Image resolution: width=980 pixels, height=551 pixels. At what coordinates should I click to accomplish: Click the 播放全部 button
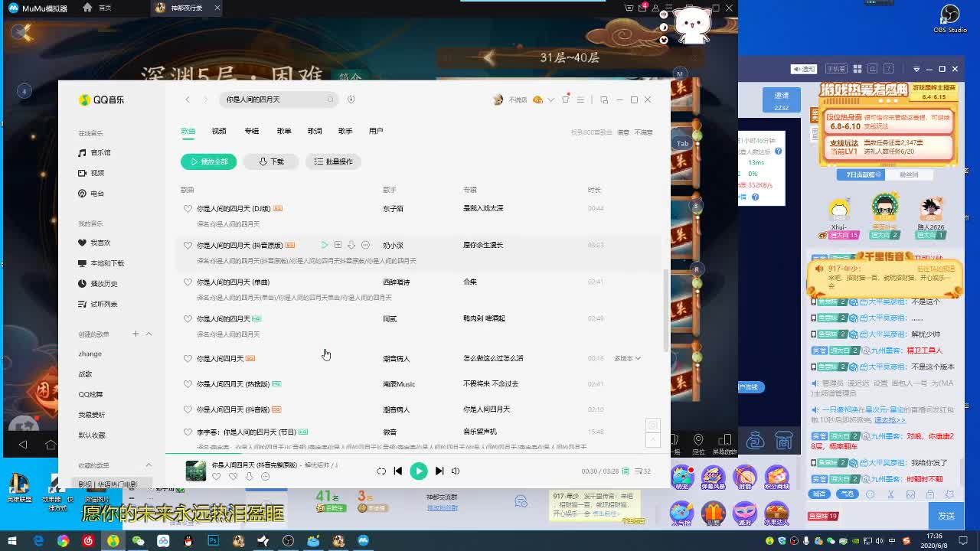(x=209, y=161)
